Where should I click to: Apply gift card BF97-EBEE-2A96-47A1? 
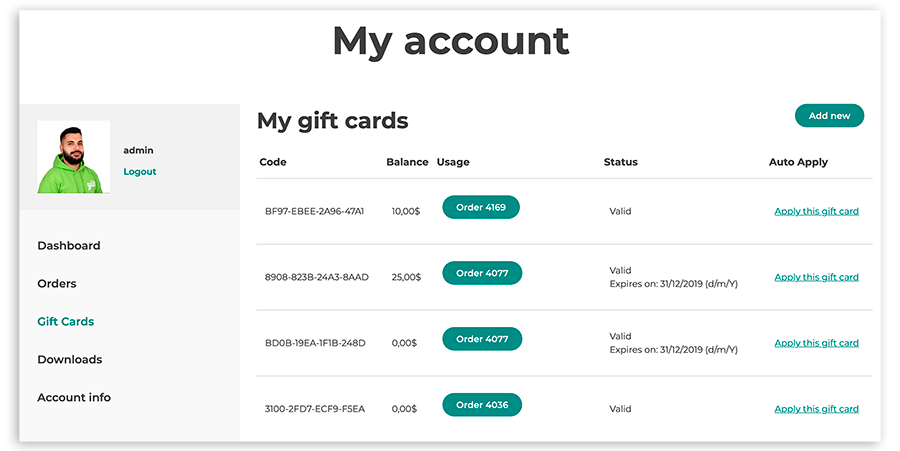click(x=816, y=211)
